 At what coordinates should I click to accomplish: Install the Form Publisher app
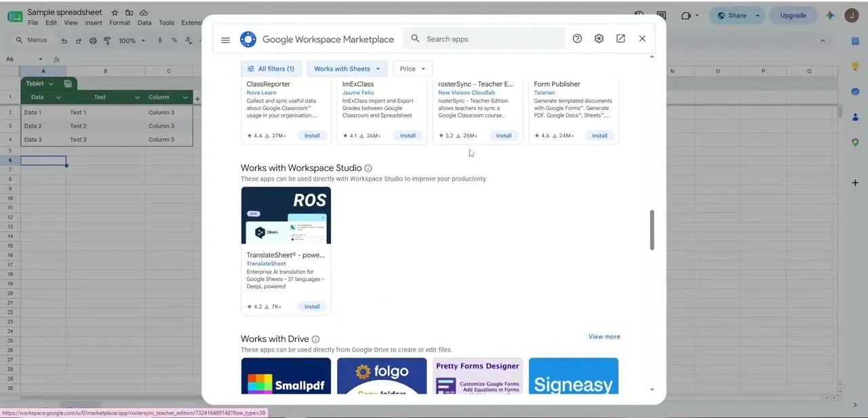599,136
